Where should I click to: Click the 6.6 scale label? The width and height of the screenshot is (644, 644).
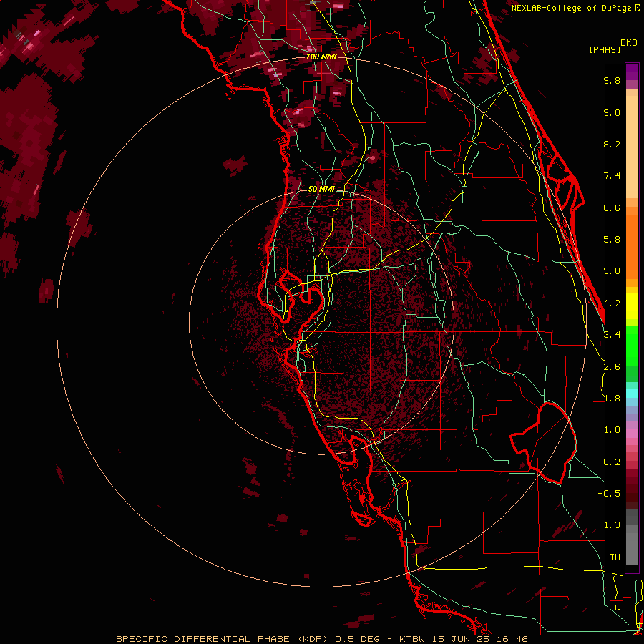612,208
